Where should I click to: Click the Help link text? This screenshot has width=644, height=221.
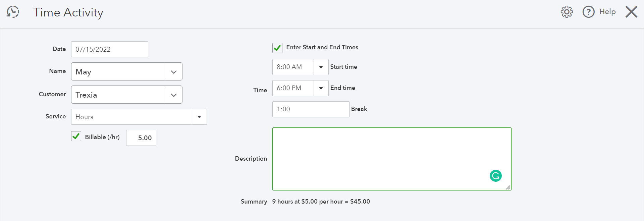[607, 12]
